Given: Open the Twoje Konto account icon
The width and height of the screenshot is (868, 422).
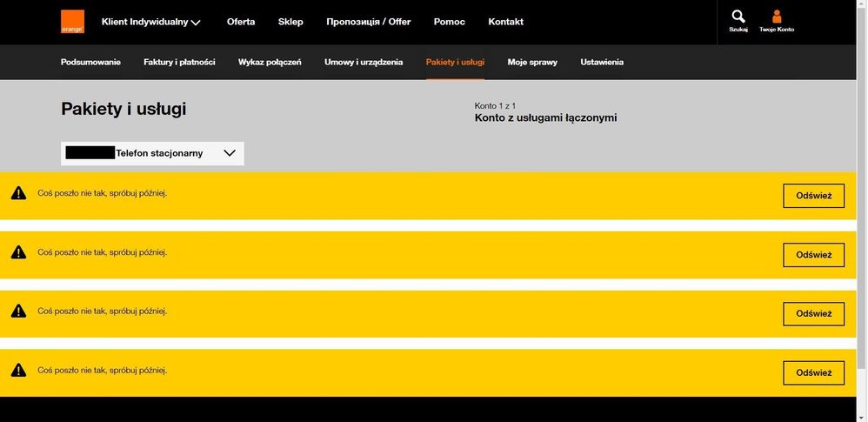Looking at the screenshot, I should coord(777,21).
